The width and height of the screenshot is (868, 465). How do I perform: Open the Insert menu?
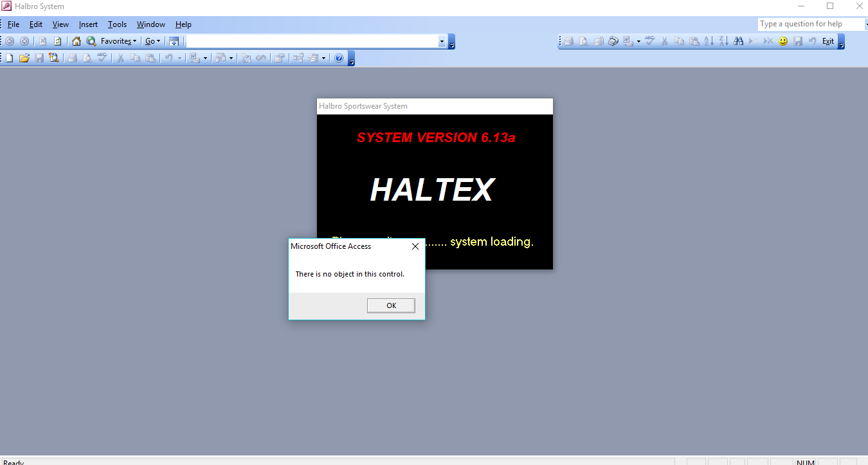(x=88, y=24)
